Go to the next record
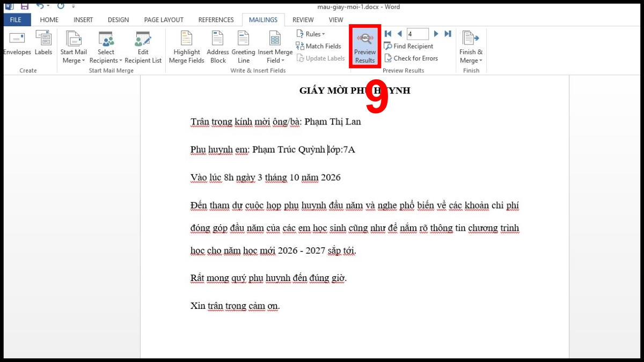 click(436, 34)
